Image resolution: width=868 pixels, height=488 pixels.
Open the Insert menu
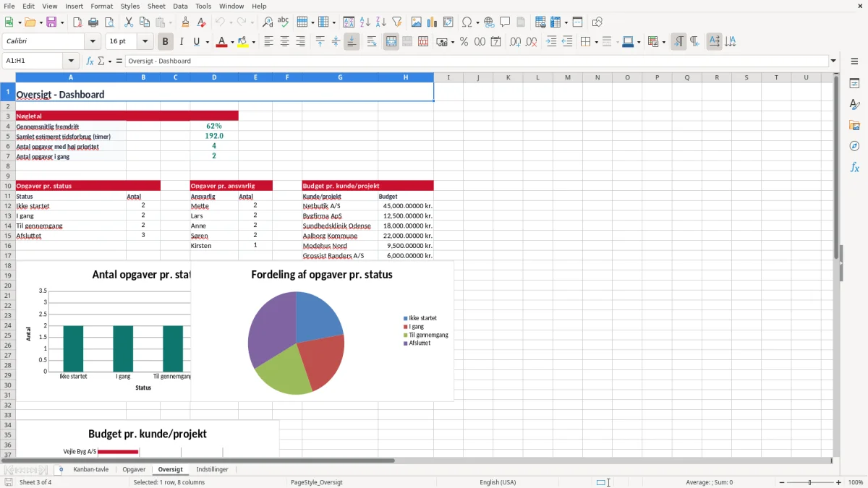(74, 6)
